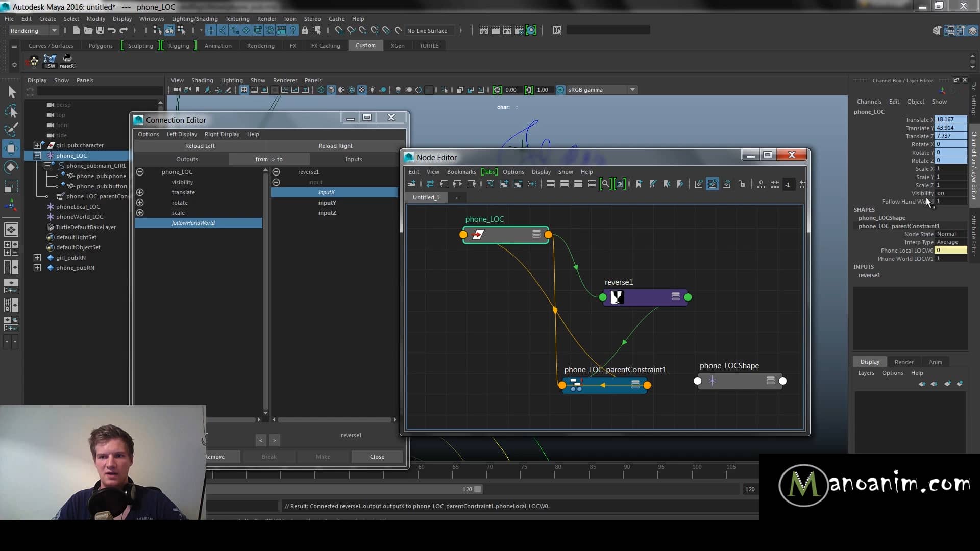Toggle the from -> to mode in Connection Editor
The width and height of the screenshot is (980, 551).
point(269,159)
